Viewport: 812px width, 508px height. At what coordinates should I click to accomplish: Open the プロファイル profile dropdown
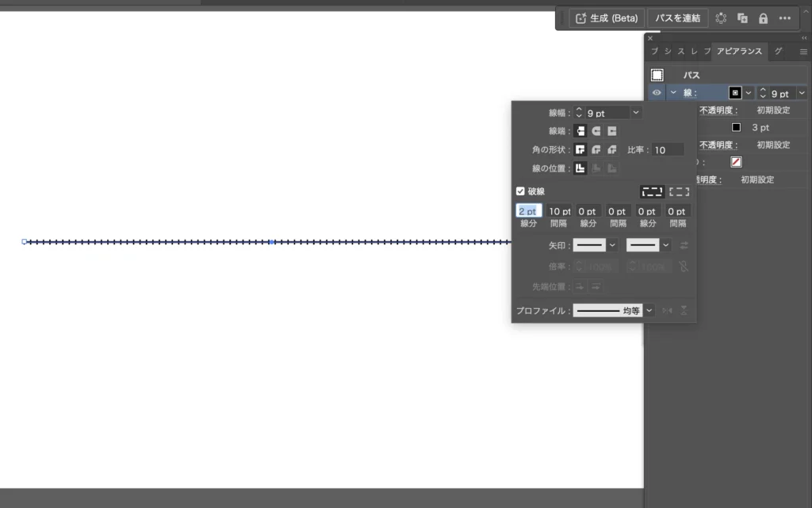[x=649, y=310]
